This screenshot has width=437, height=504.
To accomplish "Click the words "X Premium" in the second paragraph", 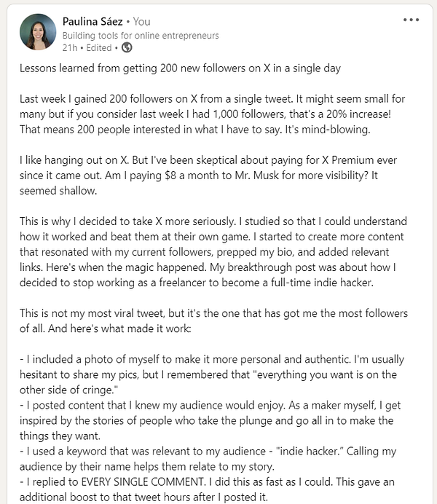I will coord(358,160).
